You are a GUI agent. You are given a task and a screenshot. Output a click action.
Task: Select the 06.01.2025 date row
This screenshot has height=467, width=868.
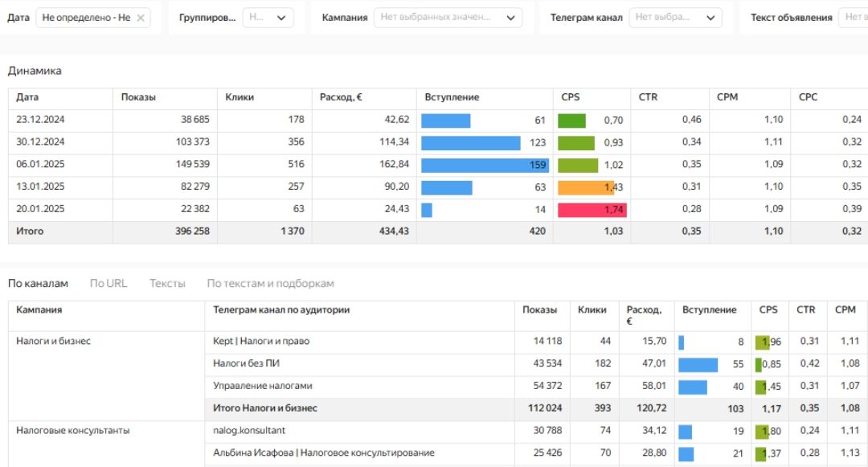40,164
